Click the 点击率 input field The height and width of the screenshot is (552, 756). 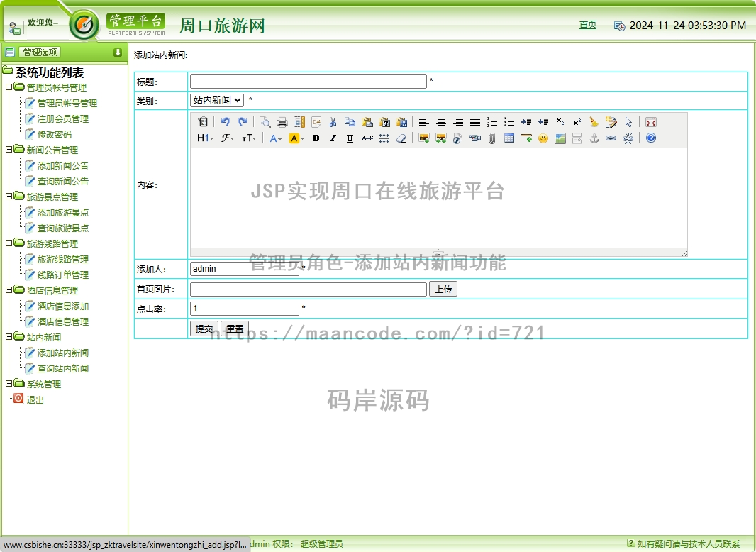pos(245,309)
